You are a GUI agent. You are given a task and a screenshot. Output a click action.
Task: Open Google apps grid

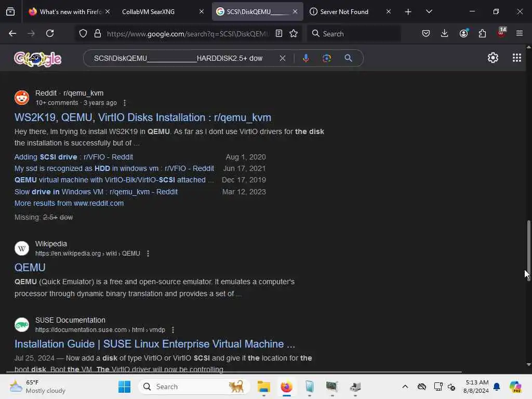(x=517, y=58)
